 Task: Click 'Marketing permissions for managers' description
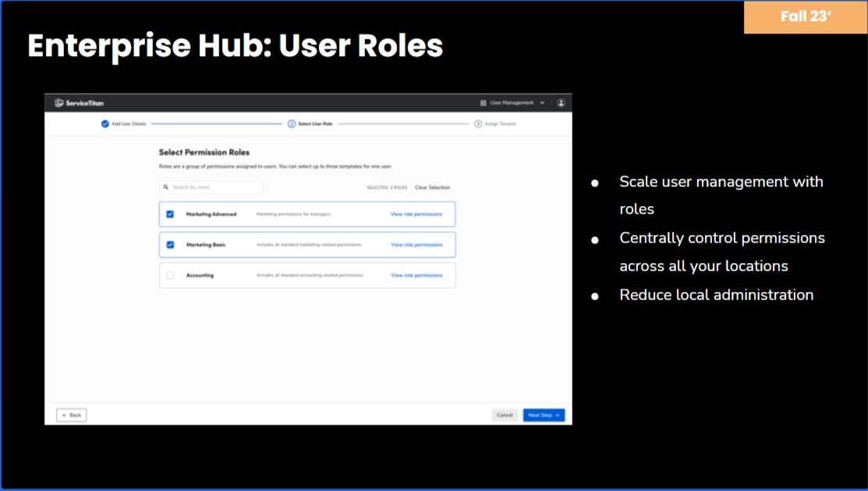[x=293, y=215]
